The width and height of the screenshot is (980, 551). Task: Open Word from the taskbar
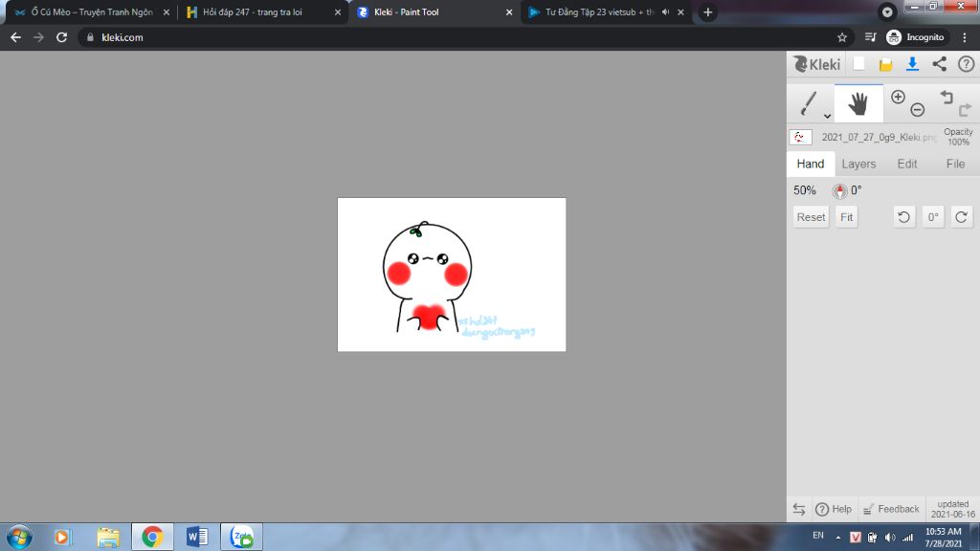click(x=197, y=537)
